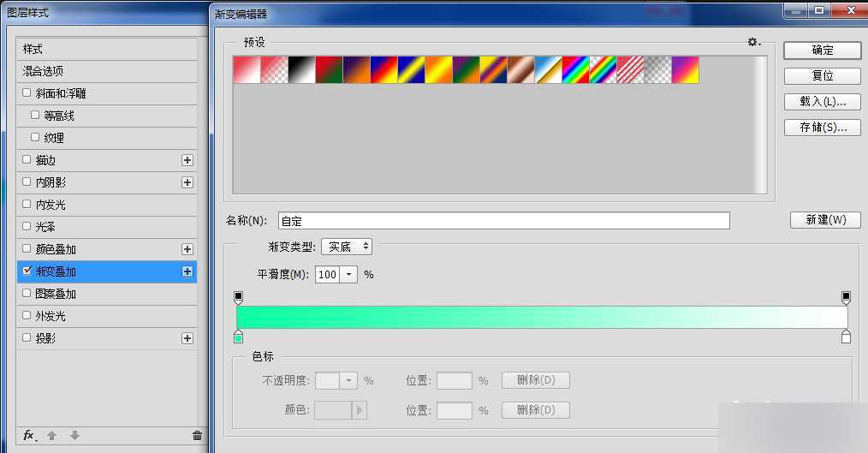This screenshot has width=868, height=453.
Task: Click the trash delete icon in layer styles
Action: pyautogui.click(x=197, y=436)
